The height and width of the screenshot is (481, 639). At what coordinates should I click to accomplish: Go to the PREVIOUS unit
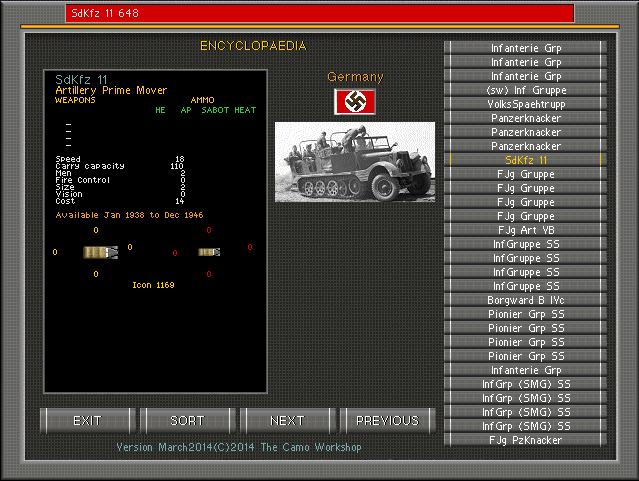tap(387, 420)
